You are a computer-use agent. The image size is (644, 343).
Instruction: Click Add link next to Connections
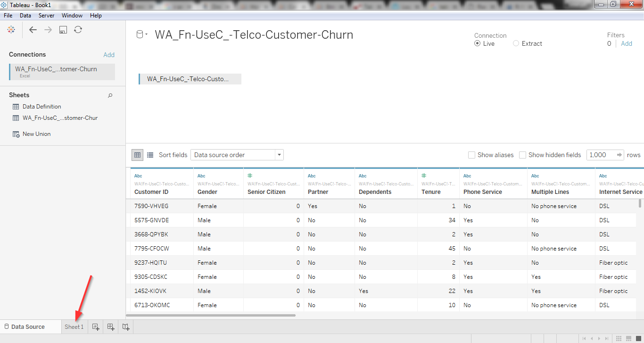click(x=109, y=55)
